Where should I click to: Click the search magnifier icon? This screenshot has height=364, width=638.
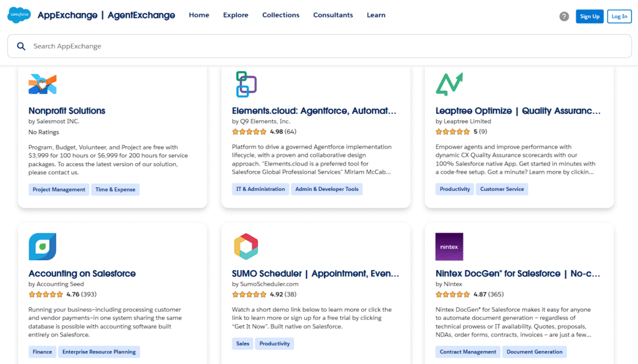click(21, 46)
